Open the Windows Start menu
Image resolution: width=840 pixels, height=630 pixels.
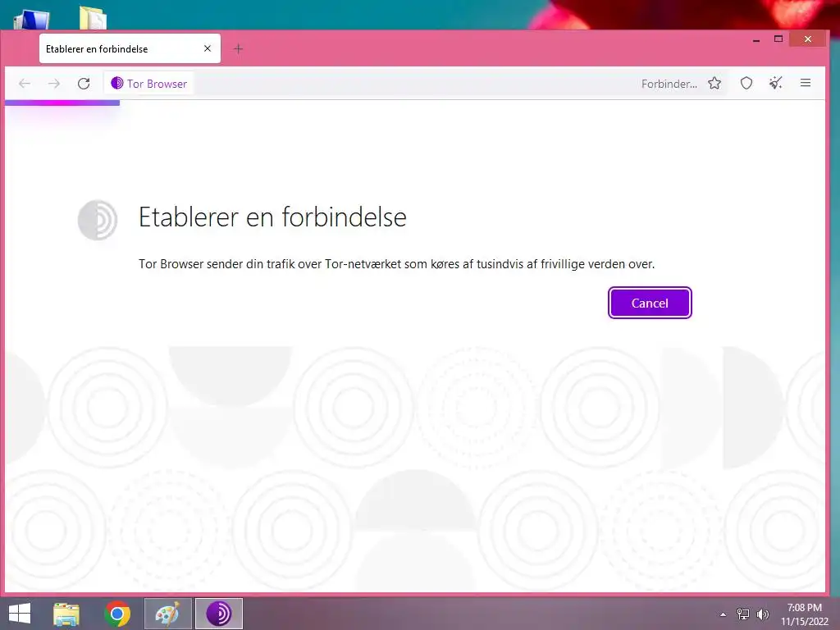tap(20, 614)
